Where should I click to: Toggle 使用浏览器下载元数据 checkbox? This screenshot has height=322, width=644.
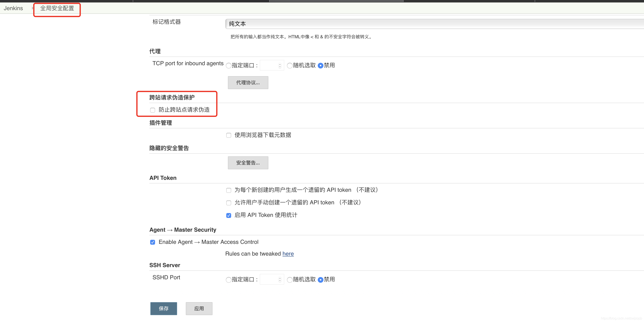coord(228,135)
